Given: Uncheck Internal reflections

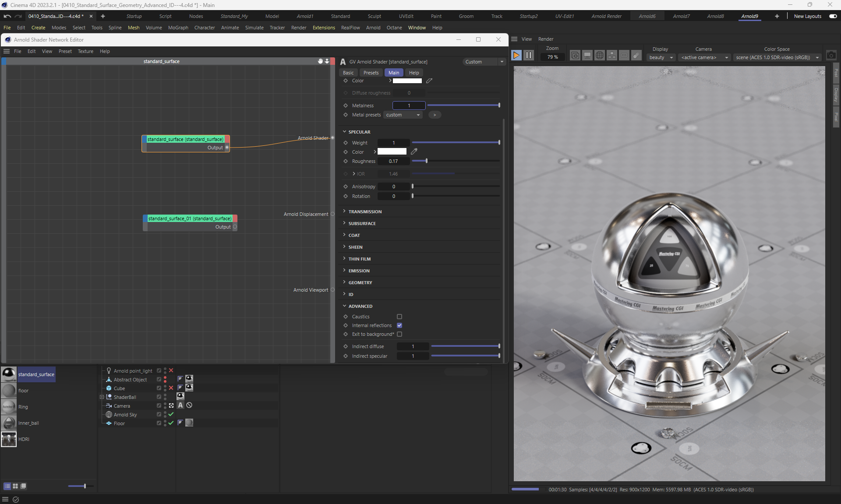Looking at the screenshot, I should 399,325.
